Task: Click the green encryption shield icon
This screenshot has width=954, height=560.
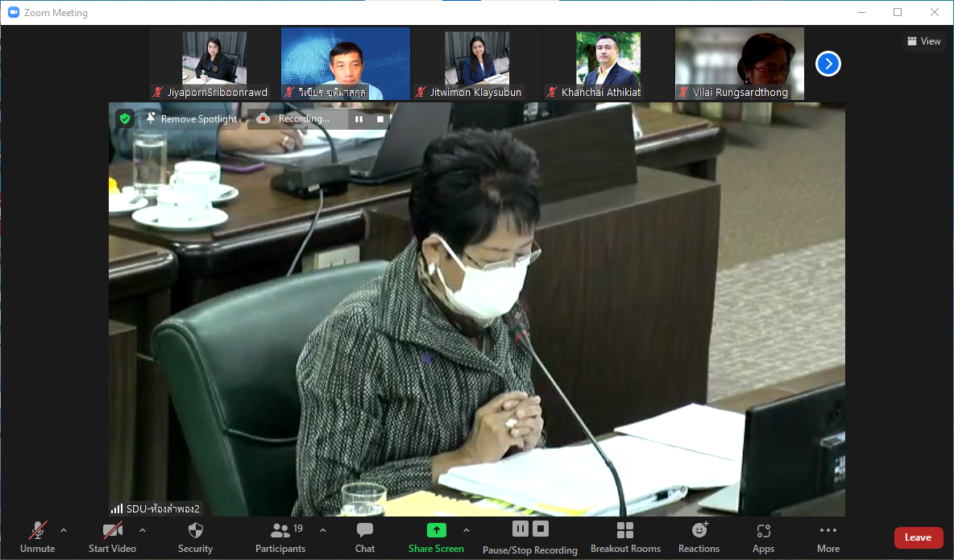Action: [125, 118]
